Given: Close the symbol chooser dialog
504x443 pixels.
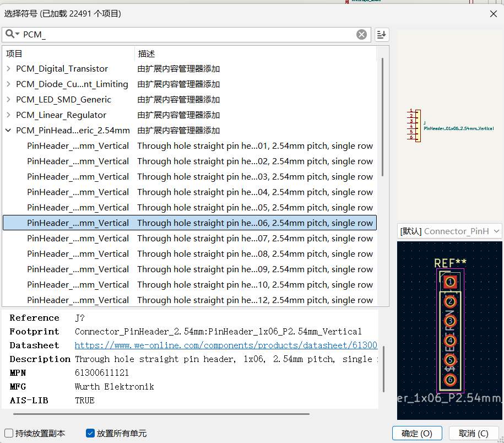Looking at the screenshot, I should (x=492, y=13).
